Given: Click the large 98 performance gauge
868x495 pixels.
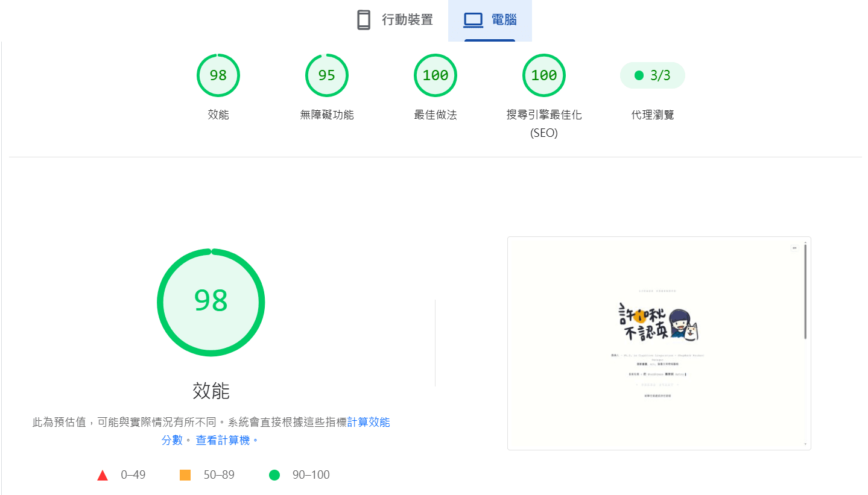Looking at the screenshot, I should click(211, 302).
